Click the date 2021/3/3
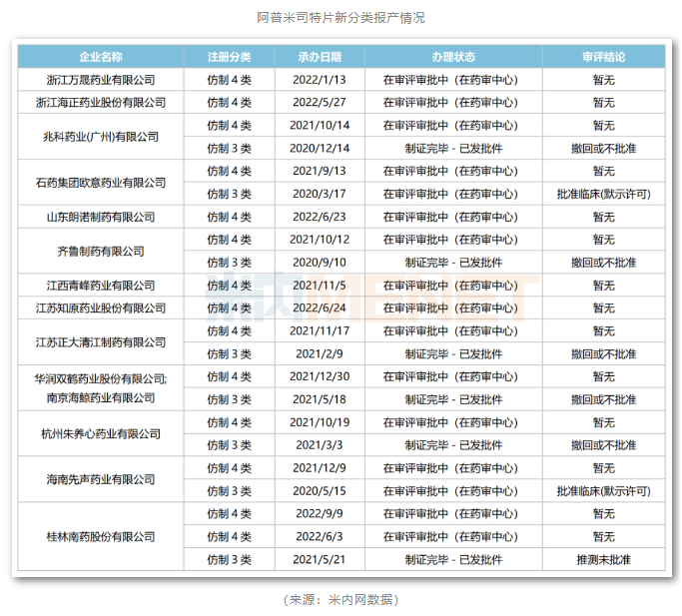This screenshot has width=682, height=616. 320,445
